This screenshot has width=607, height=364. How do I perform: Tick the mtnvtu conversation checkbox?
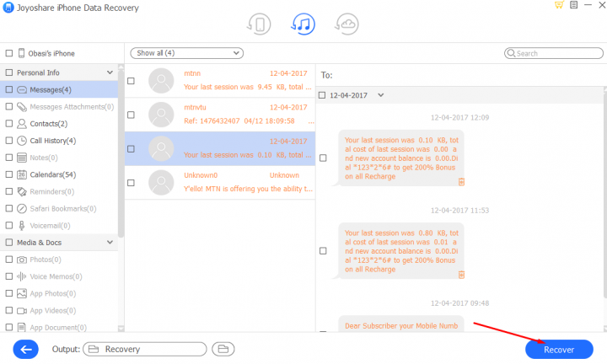[132, 115]
